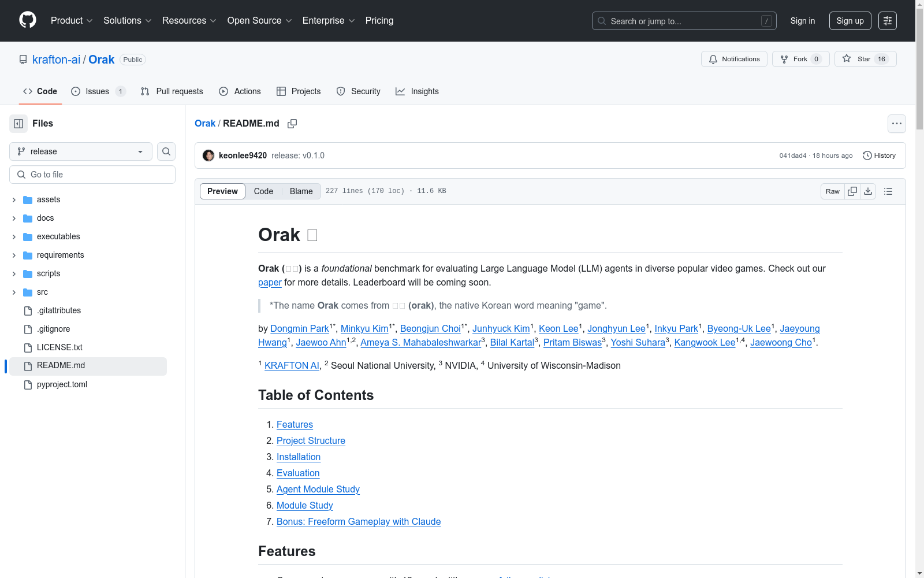Click the search files magnifier icon
Screen dimensions: 924x578
coord(166,151)
